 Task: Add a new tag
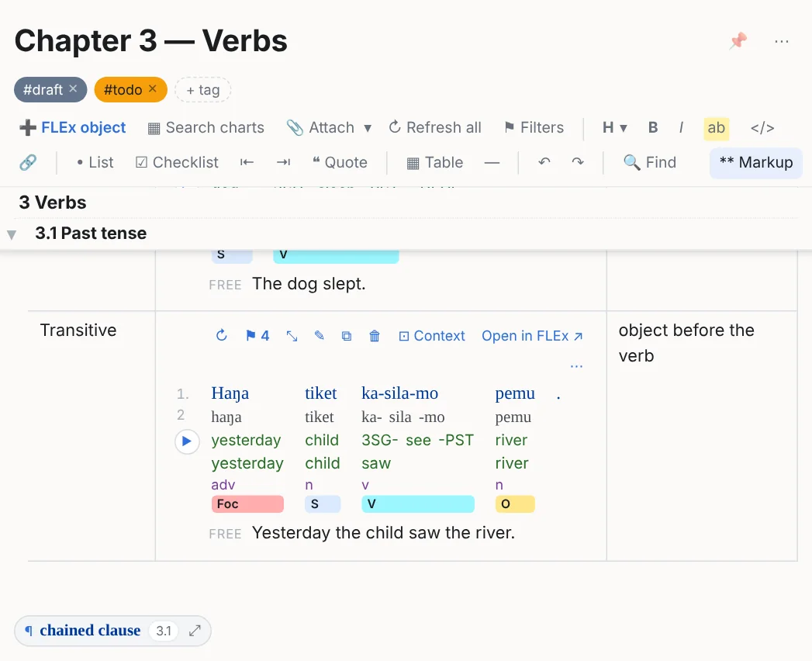point(203,90)
